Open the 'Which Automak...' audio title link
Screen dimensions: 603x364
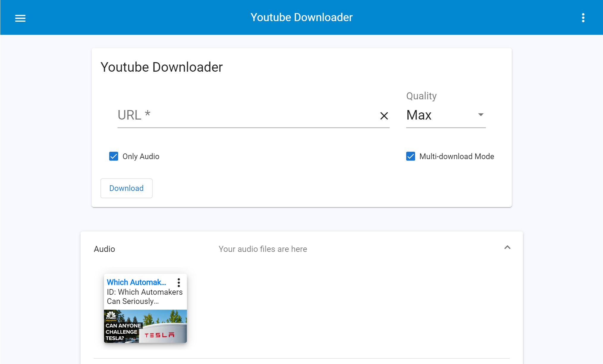[x=136, y=282]
